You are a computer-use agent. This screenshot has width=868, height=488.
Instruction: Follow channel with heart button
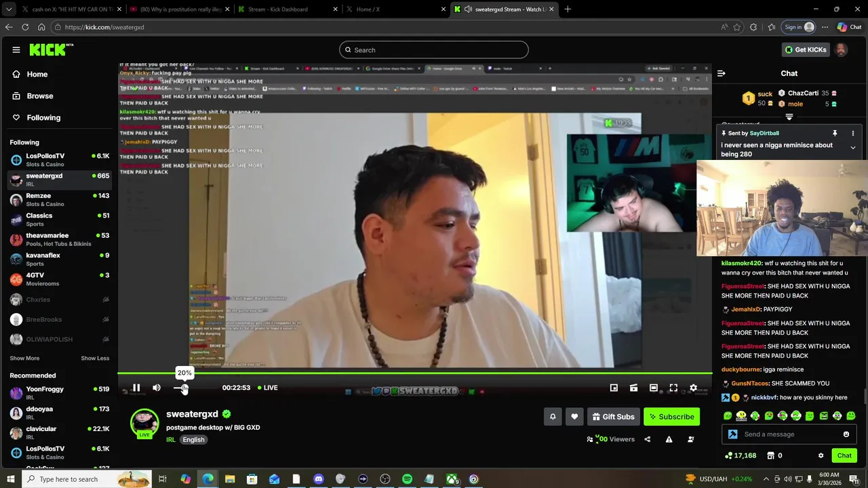point(574,417)
